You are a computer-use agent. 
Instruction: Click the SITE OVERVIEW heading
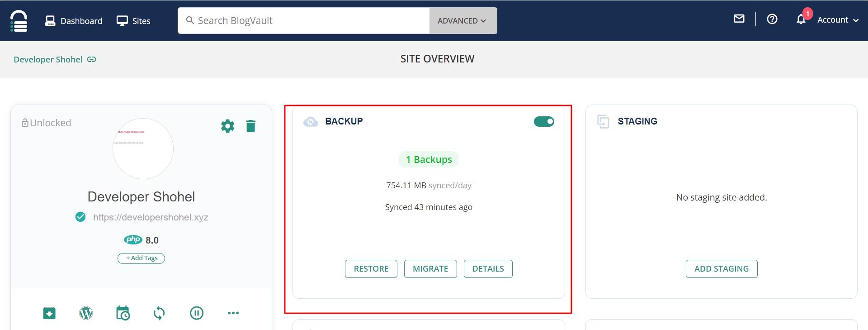437,59
